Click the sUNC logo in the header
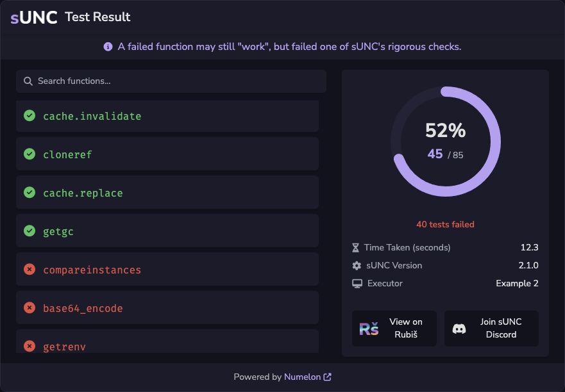The height and width of the screenshot is (392, 565). pos(34,17)
